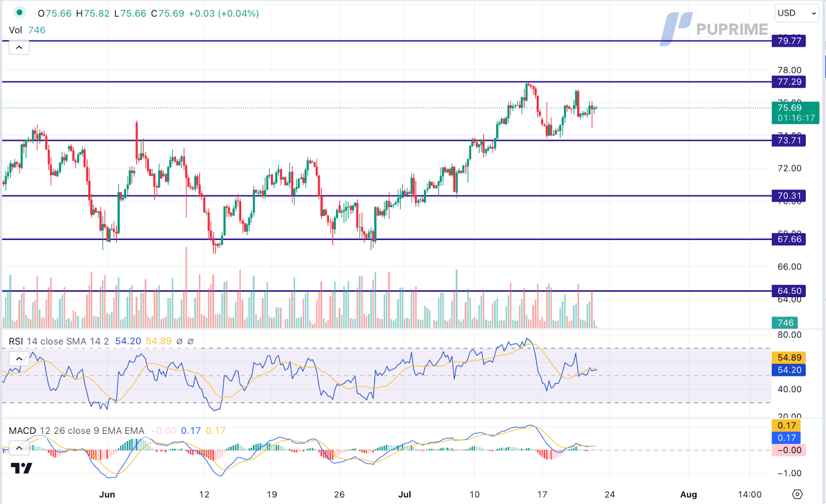This screenshot has width=826, height=504.
Task: Click the MACD -1.00 axis tick
Action: [789, 474]
